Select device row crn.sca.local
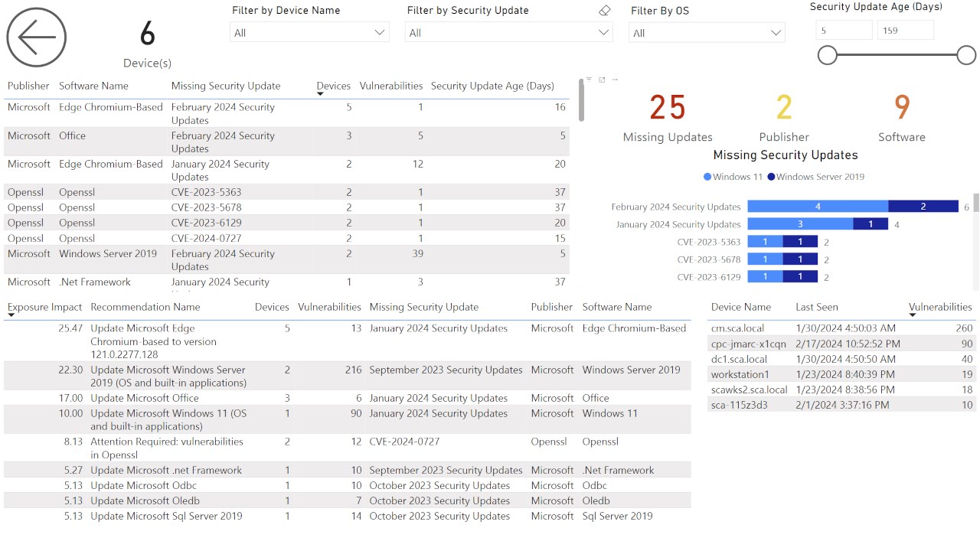The width and height of the screenshot is (980, 551). (841, 328)
